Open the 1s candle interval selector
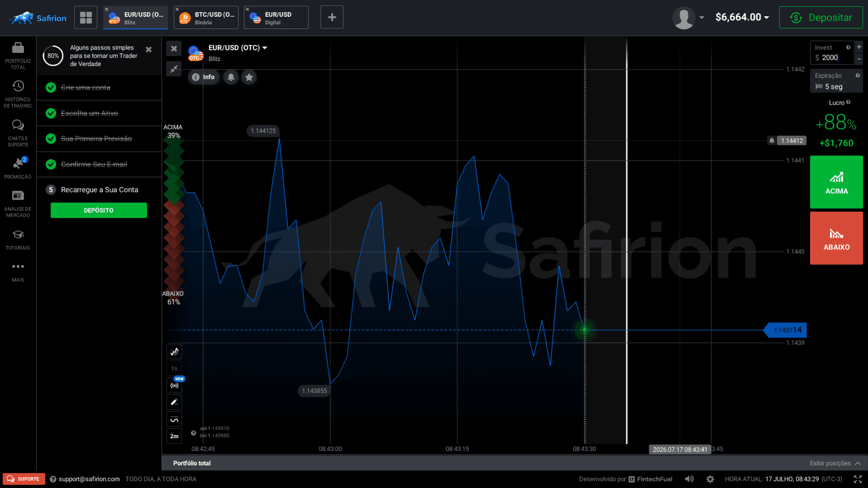The width and height of the screenshot is (868, 488). click(x=175, y=368)
